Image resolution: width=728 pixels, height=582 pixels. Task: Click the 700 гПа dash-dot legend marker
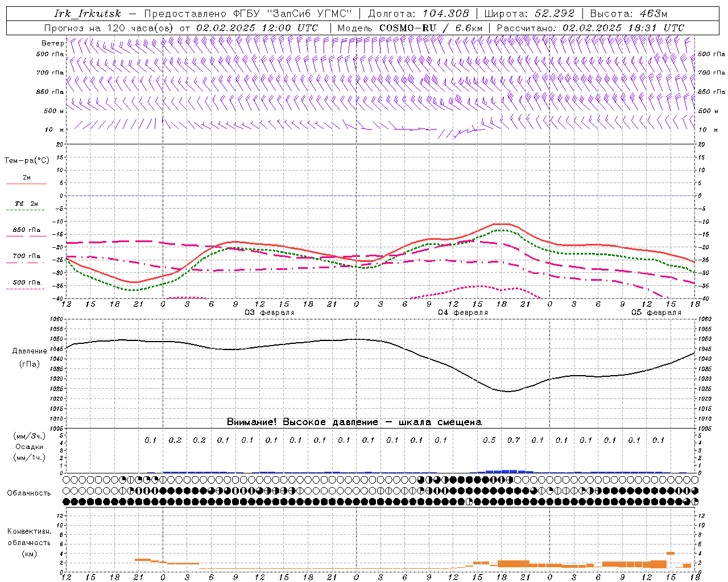point(27,263)
